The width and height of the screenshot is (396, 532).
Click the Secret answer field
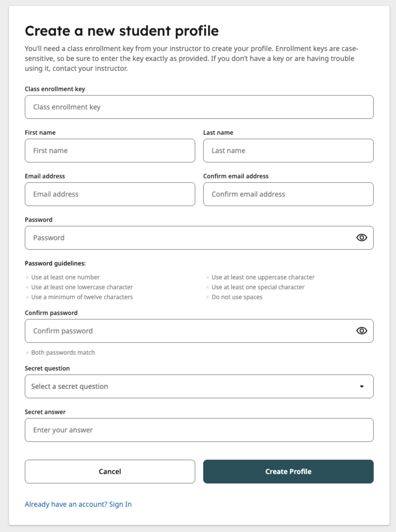click(x=199, y=430)
